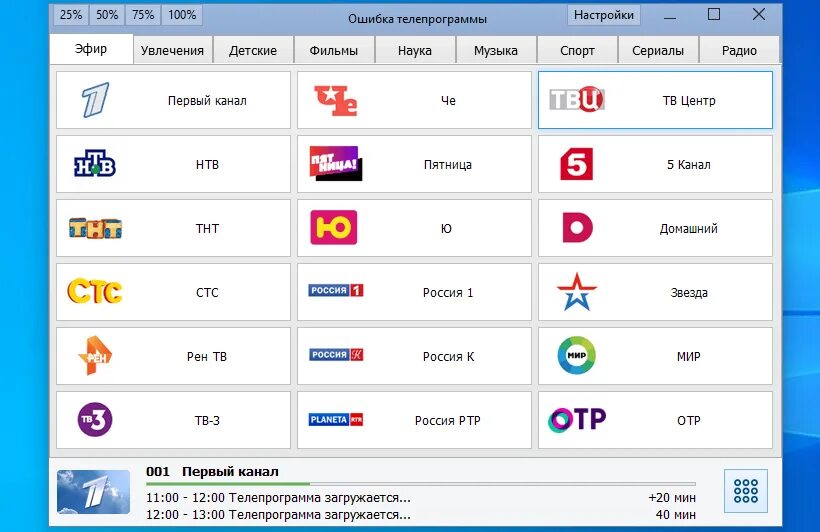Viewport: 820px width, 532px height.
Task: Select the Че channel name
Action: pyautogui.click(x=448, y=100)
